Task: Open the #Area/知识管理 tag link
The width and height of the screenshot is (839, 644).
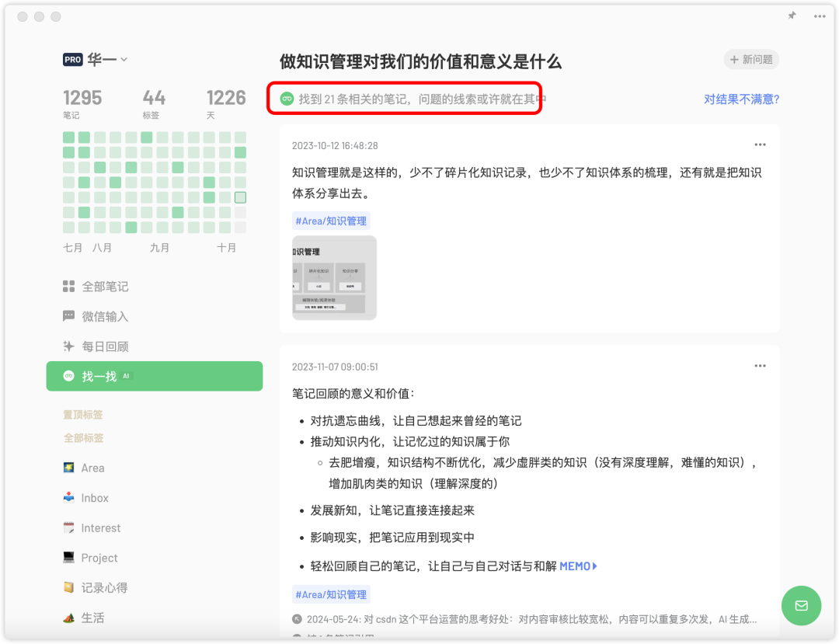Action: 331,221
